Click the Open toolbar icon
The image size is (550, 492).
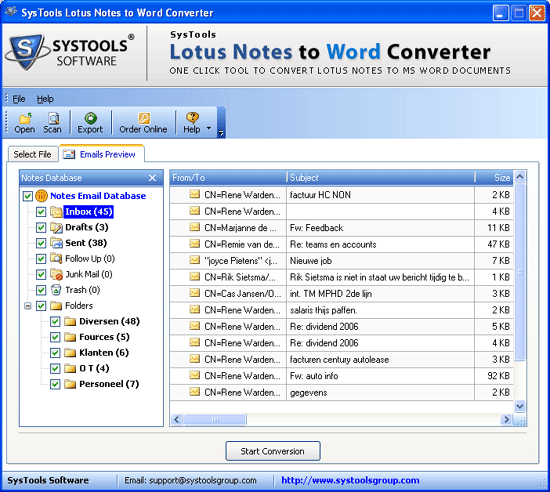pyautogui.click(x=25, y=119)
